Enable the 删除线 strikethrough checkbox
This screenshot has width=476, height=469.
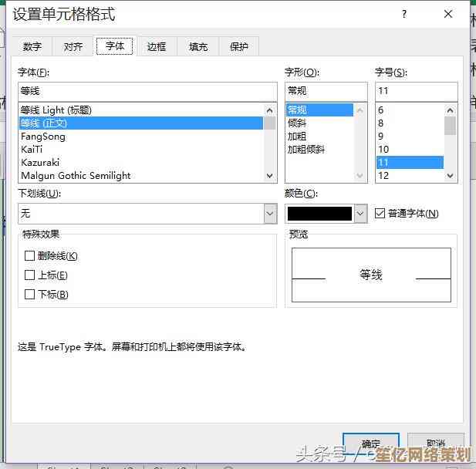(x=30, y=256)
